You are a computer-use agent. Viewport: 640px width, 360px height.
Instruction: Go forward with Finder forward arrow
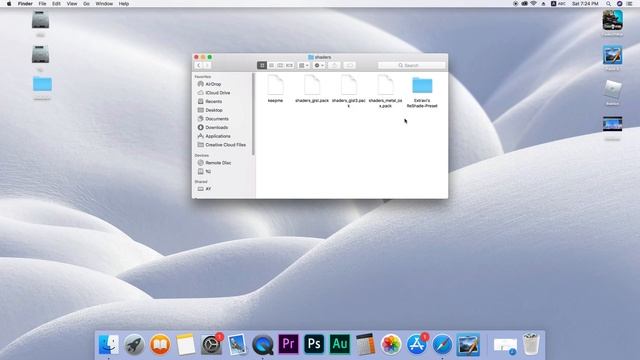(x=207, y=65)
